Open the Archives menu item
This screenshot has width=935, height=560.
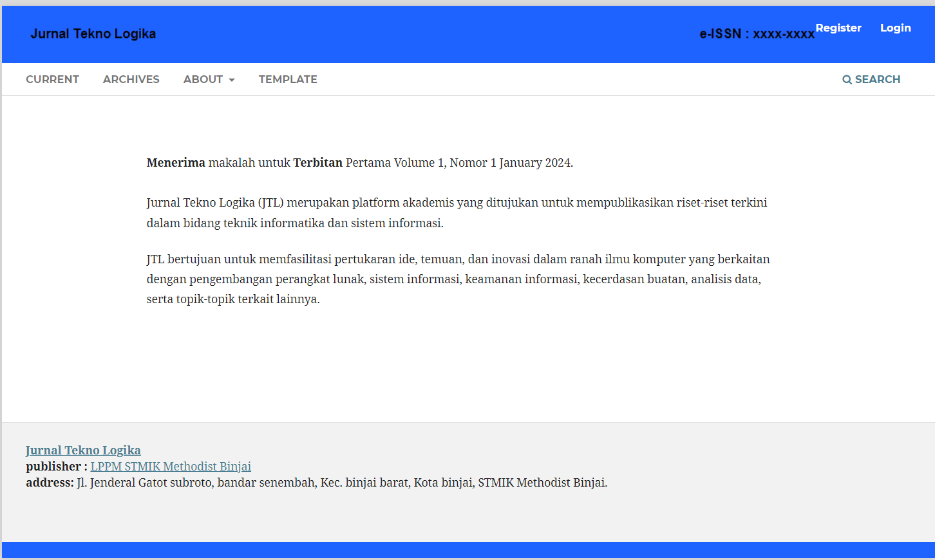coord(131,79)
